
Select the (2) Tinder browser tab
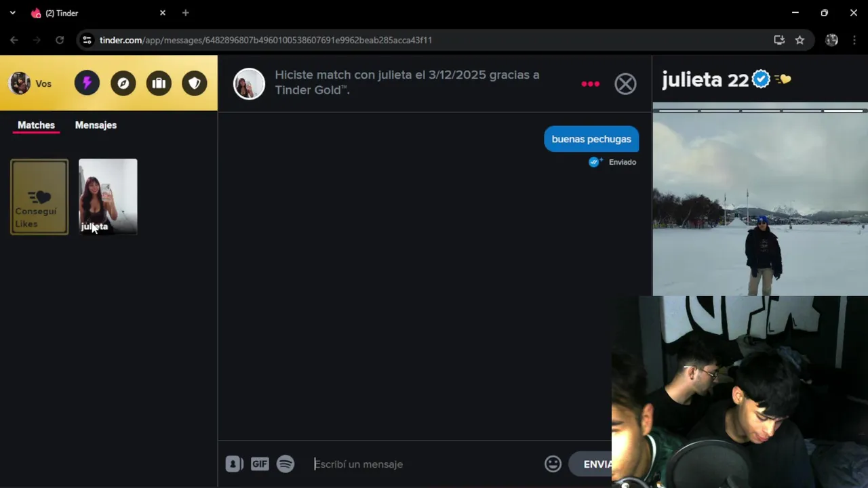pyautogui.click(x=98, y=13)
